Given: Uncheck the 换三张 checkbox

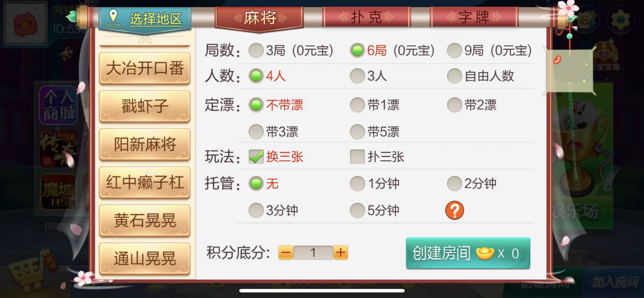Looking at the screenshot, I should coord(256,157).
